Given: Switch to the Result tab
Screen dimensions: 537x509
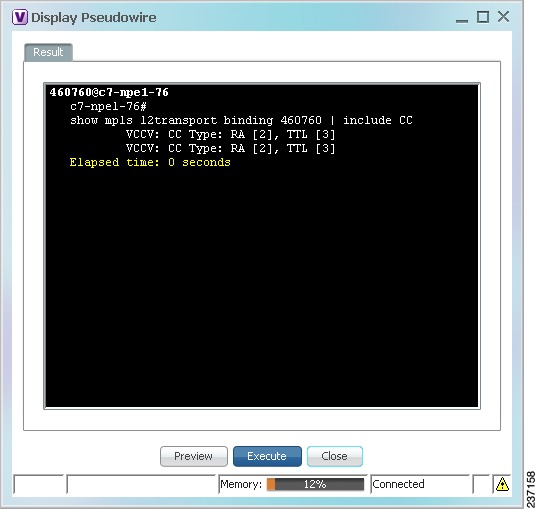Looking at the screenshot, I should click(48, 52).
